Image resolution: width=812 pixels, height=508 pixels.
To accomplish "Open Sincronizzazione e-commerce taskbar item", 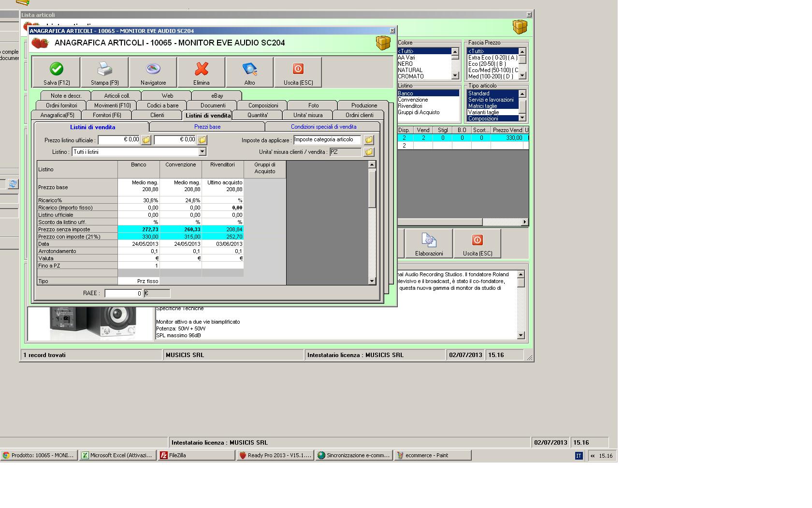I will pyautogui.click(x=354, y=455).
